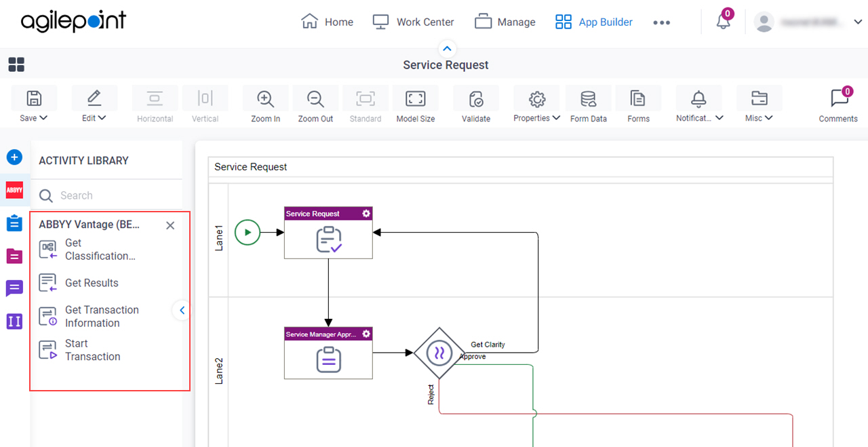Click the Save toolbar button
The image size is (868, 447).
(34, 104)
